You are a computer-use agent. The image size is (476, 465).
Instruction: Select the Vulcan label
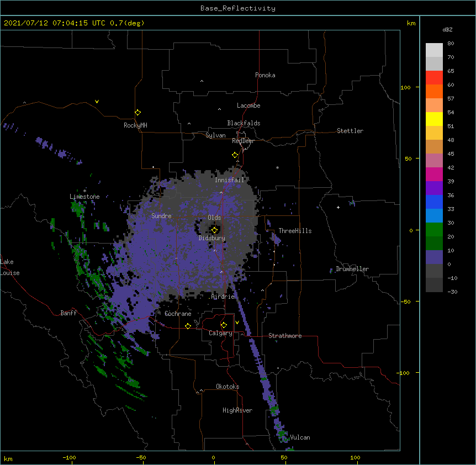300,437
